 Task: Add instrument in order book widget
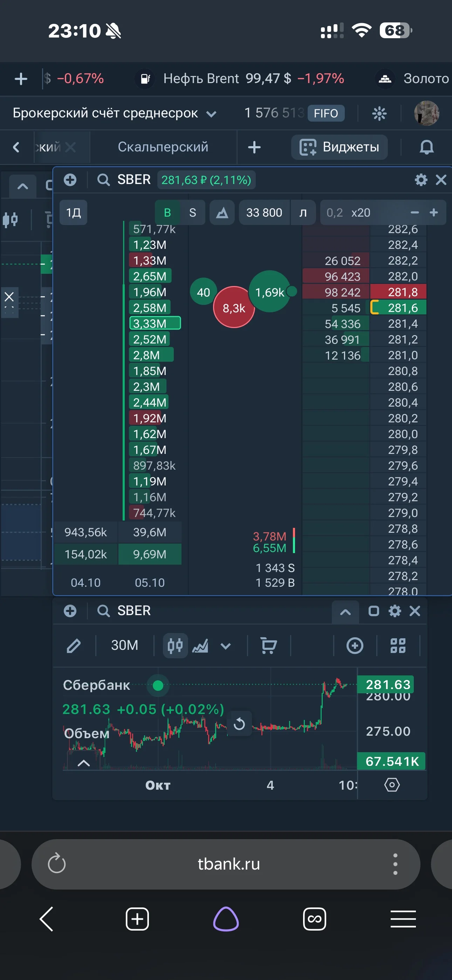coord(70,179)
